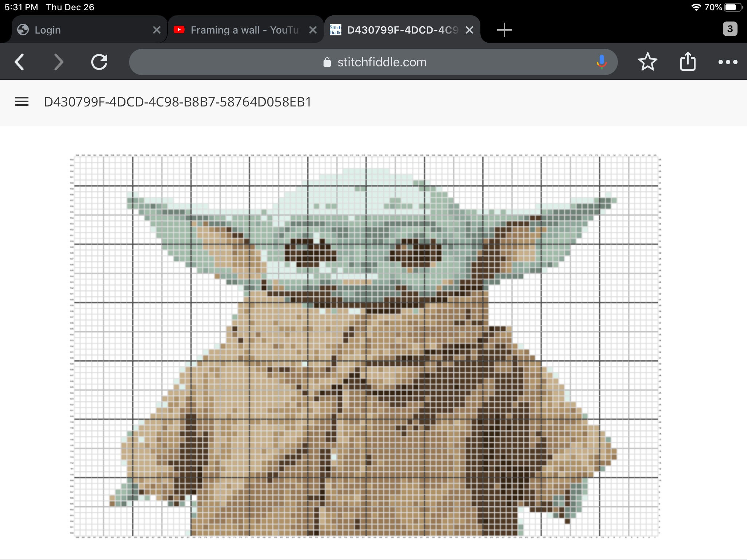Open the tab switcher showing 3 tabs
Image resolution: width=747 pixels, height=560 pixels.
click(x=729, y=30)
